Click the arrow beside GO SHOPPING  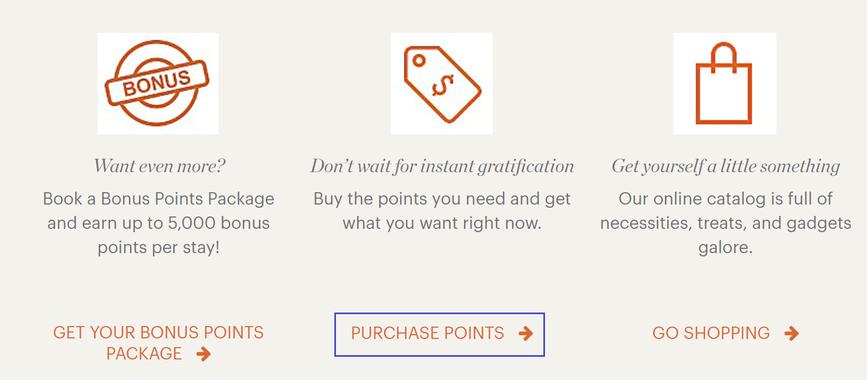pyautogui.click(x=791, y=334)
